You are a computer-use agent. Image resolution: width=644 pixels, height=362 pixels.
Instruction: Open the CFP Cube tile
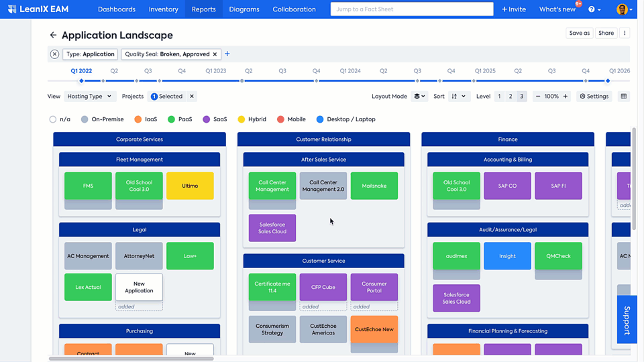(323, 288)
